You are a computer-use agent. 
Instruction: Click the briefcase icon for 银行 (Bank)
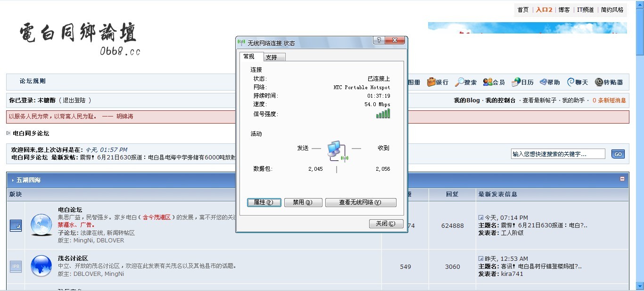pos(431,82)
